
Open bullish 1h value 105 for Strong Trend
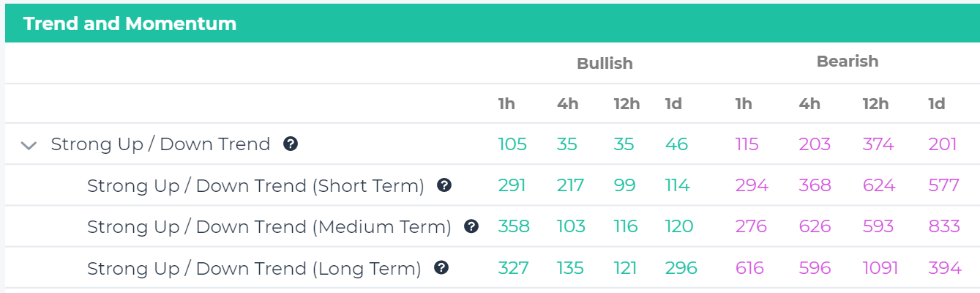(x=512, y=144)
